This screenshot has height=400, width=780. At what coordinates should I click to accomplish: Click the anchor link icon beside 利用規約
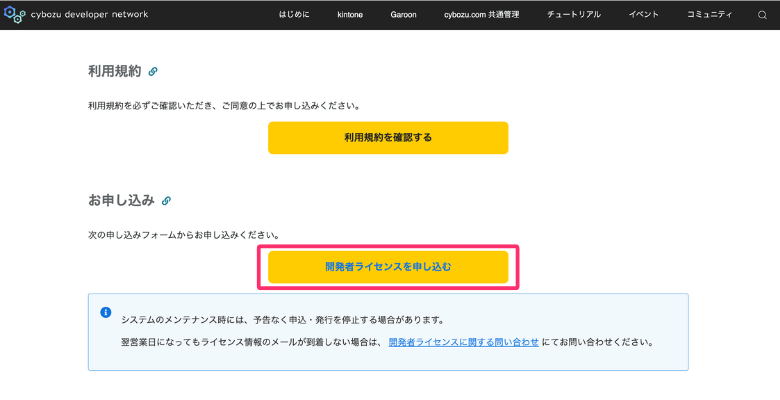point(153,72)
